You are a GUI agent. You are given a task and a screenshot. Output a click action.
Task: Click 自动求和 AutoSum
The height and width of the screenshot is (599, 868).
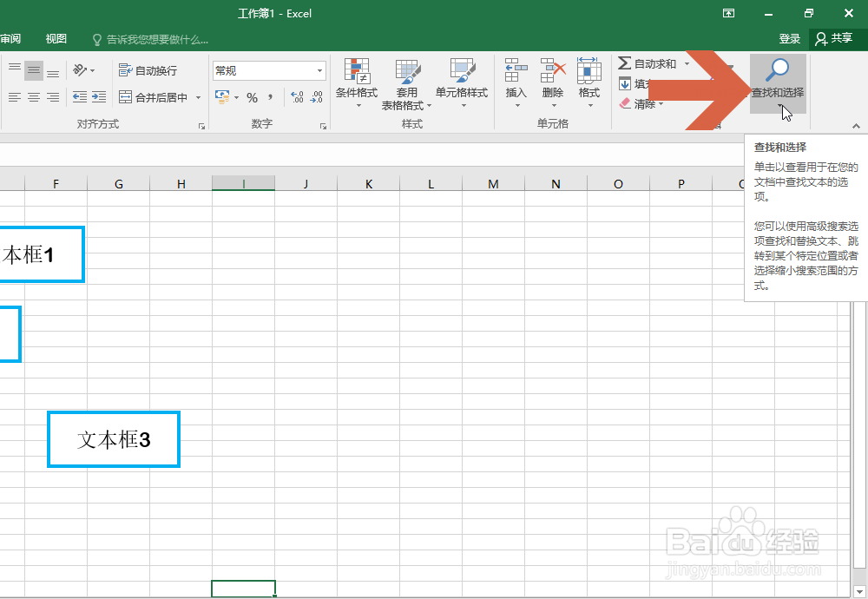click(648, 63)
